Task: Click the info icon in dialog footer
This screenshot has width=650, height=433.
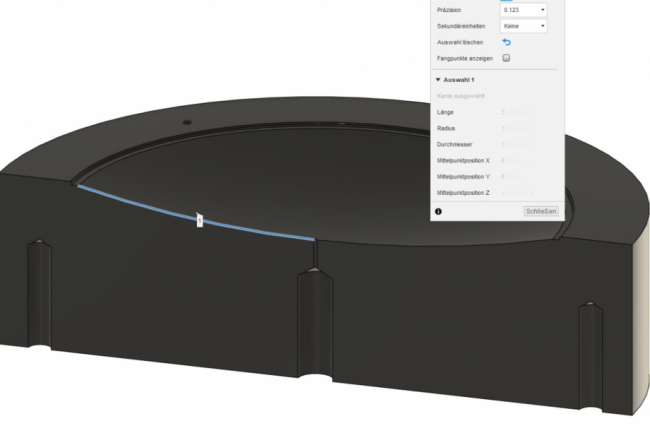Action: (438, 212)
